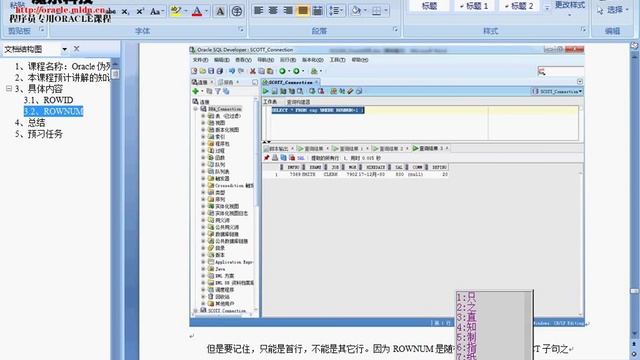Apply the red font color
The width and height of the screenshot is (640, 360).
pyautogui.click(x=197, y=11)
